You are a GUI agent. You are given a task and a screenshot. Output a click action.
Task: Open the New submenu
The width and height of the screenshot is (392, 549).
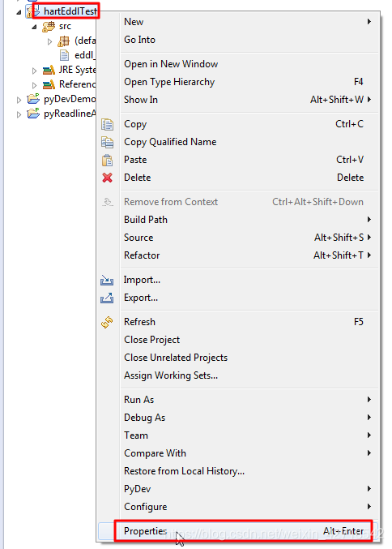tap(249, 22)
